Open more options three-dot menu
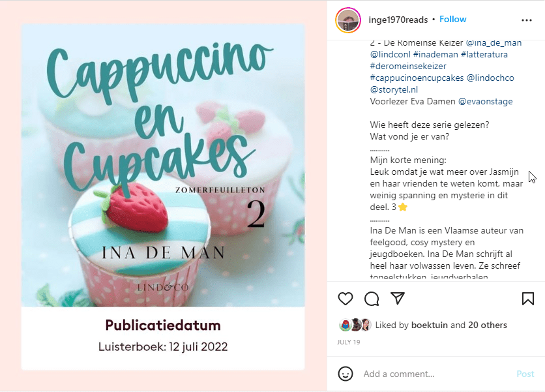The height and width of the screenshot is (392, 545). click(527, 20)
